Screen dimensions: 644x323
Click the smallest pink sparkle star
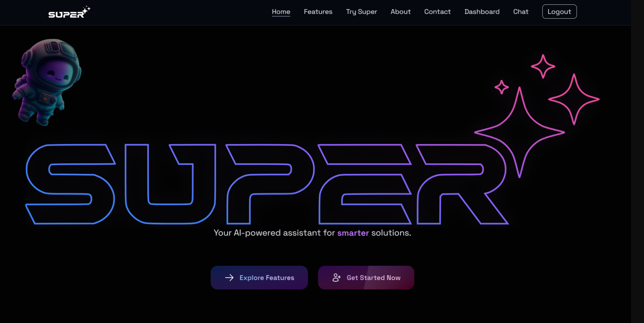501,87
